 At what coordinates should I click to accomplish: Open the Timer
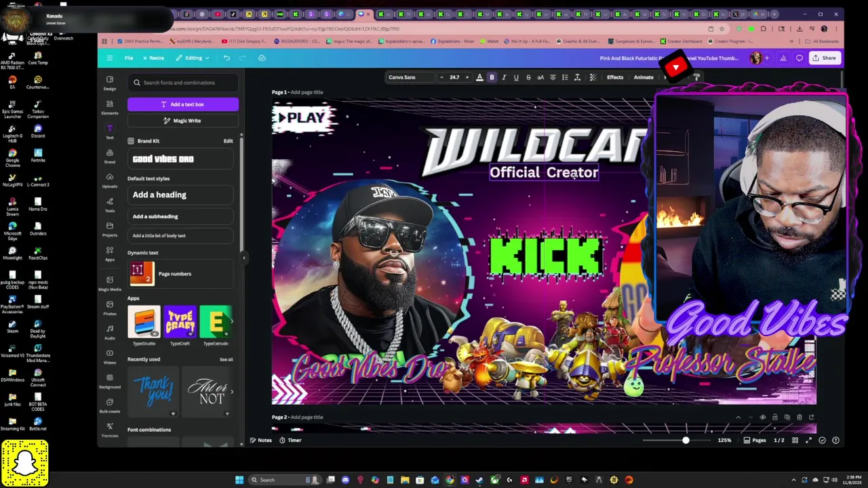(290, 441)
